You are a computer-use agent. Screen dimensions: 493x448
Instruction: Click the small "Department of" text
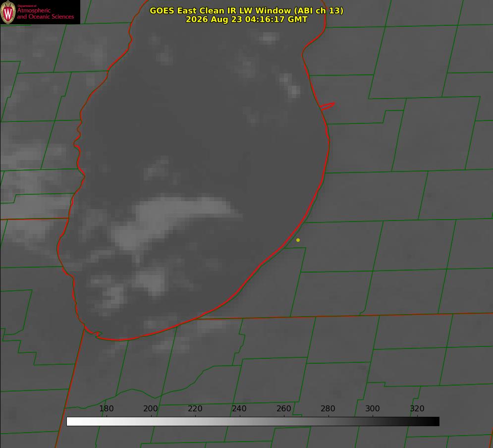27,5
